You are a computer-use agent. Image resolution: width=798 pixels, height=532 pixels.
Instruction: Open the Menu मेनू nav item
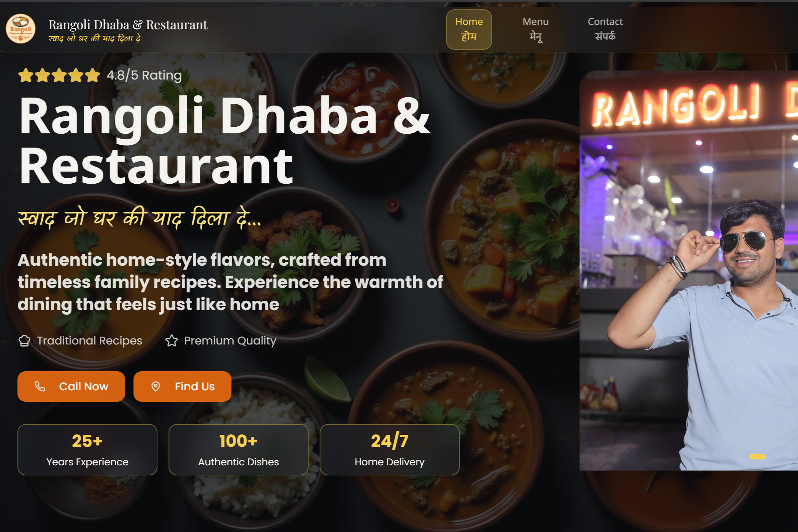pos(535,30)
